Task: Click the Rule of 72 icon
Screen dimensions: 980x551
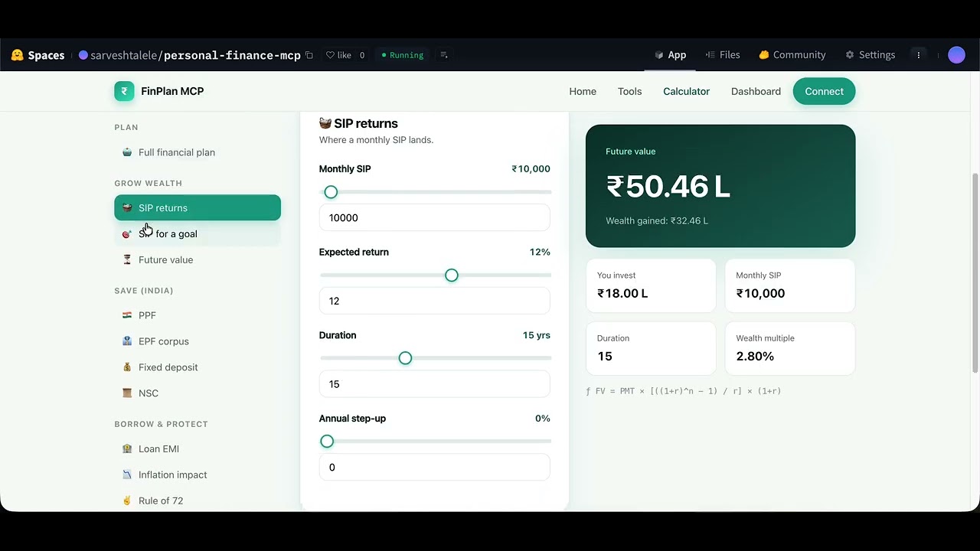Action: 127,501
